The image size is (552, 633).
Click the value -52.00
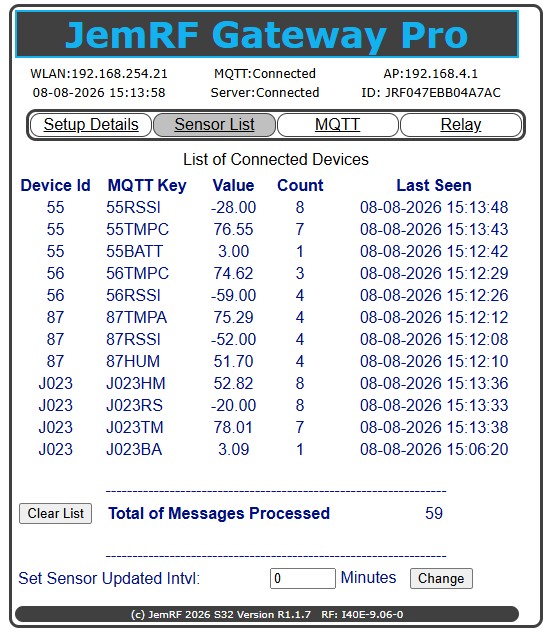tap(233, 340)
